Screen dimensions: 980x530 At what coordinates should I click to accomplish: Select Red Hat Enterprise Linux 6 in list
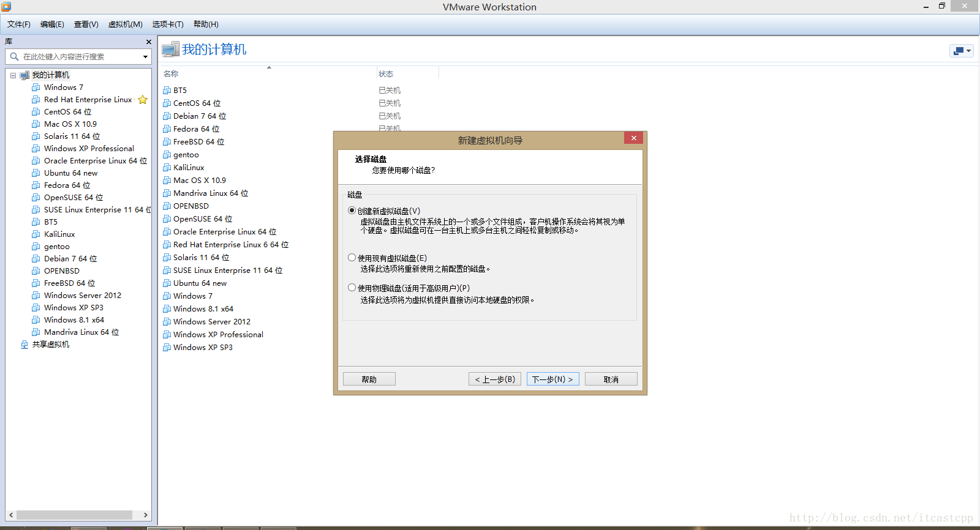click(x=231, y=245)
